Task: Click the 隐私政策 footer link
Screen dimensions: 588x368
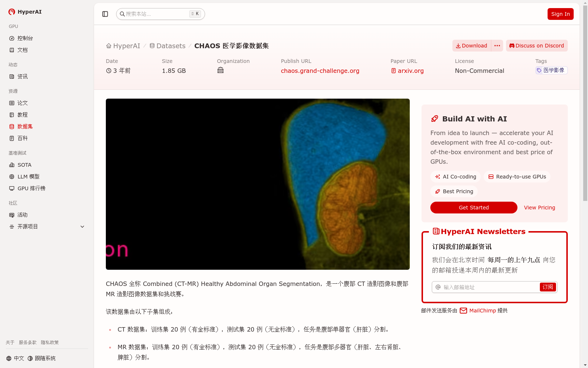Action: point(50,343)
